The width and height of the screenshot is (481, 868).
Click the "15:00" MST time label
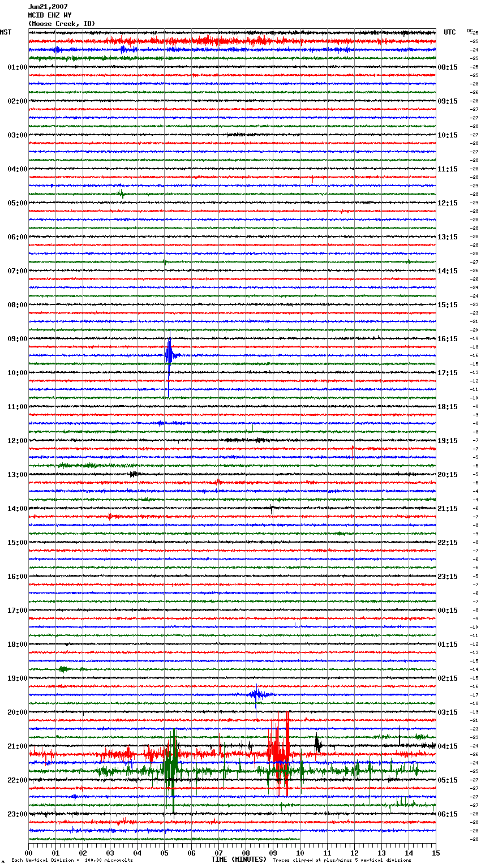point(18,543)
